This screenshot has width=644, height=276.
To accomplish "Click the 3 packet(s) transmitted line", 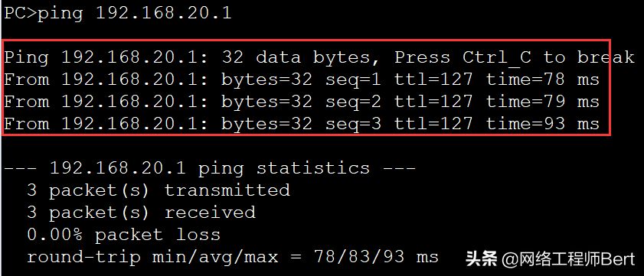I will click(159, 190).
